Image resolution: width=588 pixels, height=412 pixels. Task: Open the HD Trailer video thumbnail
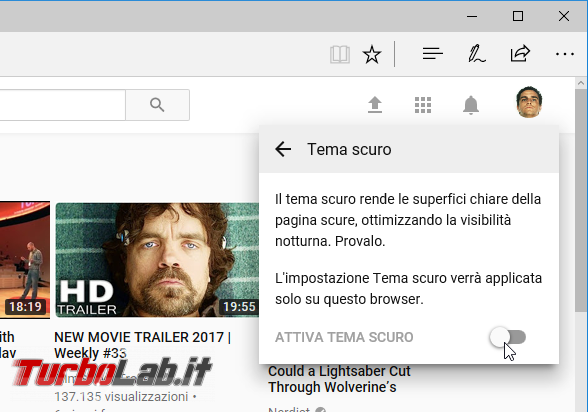pos(157,260)
